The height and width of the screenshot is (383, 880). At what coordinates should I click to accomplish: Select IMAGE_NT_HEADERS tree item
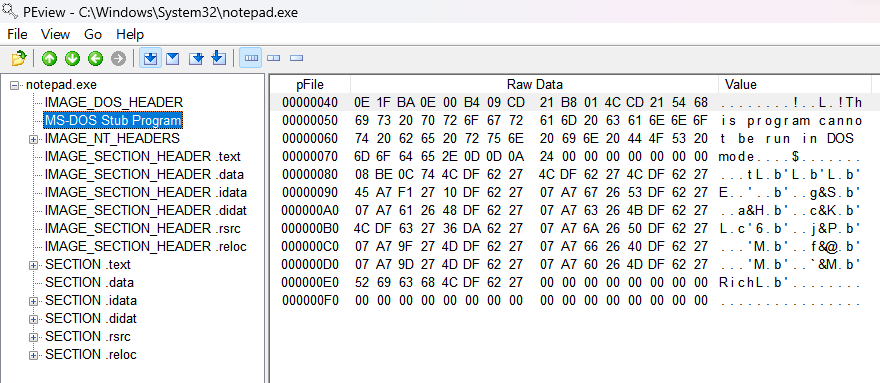click(112, 138)
